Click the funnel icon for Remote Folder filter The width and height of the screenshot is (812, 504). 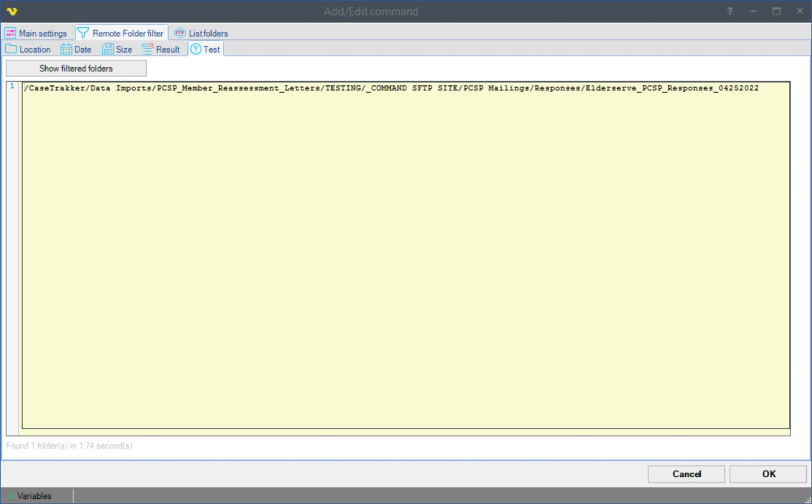click(83, 33)
